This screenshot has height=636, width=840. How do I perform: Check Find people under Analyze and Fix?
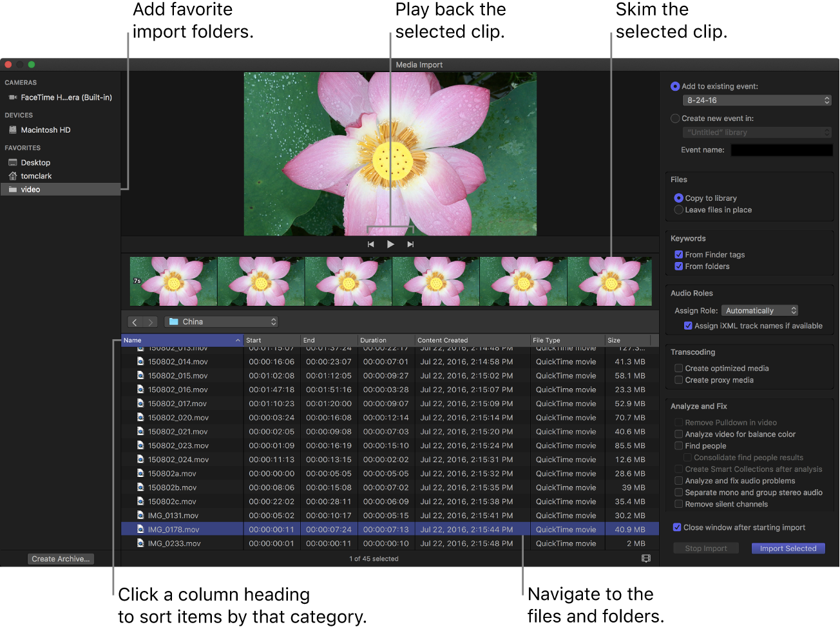(x=678, y=445)
